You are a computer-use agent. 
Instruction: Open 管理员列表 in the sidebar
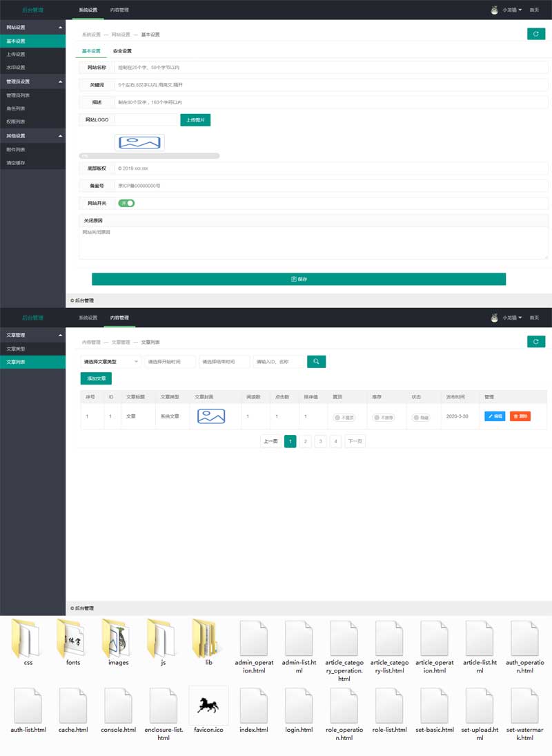(x=32, y=95)
